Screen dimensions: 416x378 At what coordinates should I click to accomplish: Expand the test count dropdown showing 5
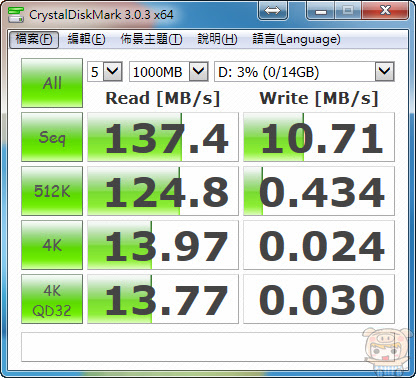coord(113,71)
